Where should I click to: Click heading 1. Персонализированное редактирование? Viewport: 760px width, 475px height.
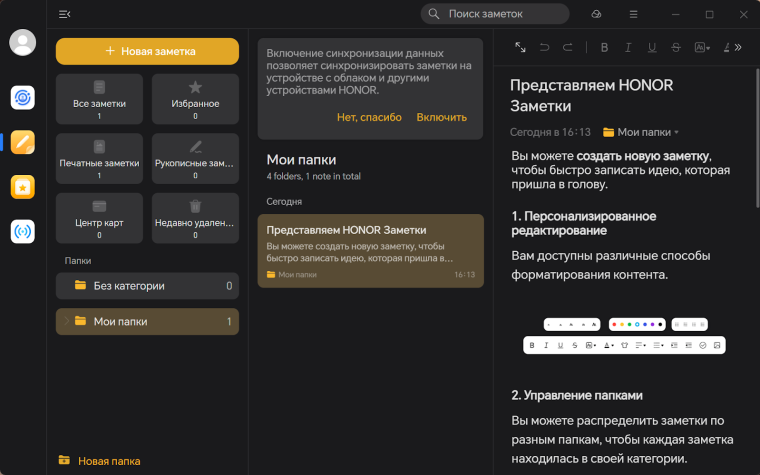pyautogui.click(x=584, y=223)
